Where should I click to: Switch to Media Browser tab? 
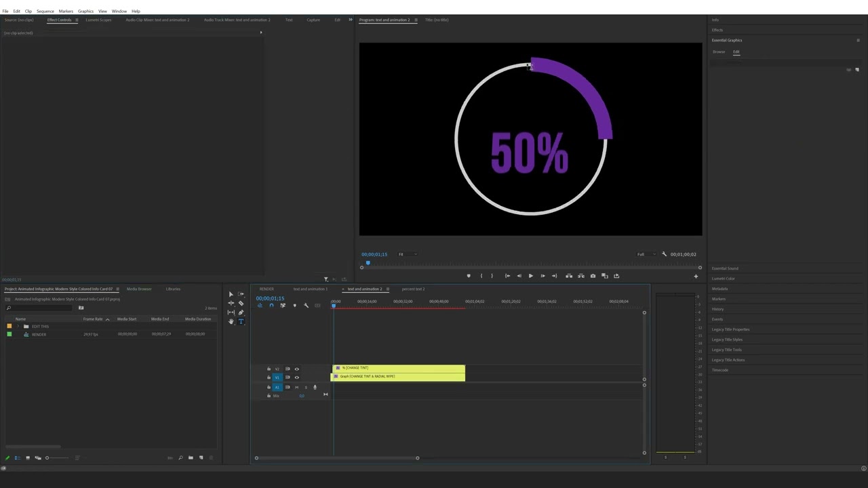pos(139,289)
